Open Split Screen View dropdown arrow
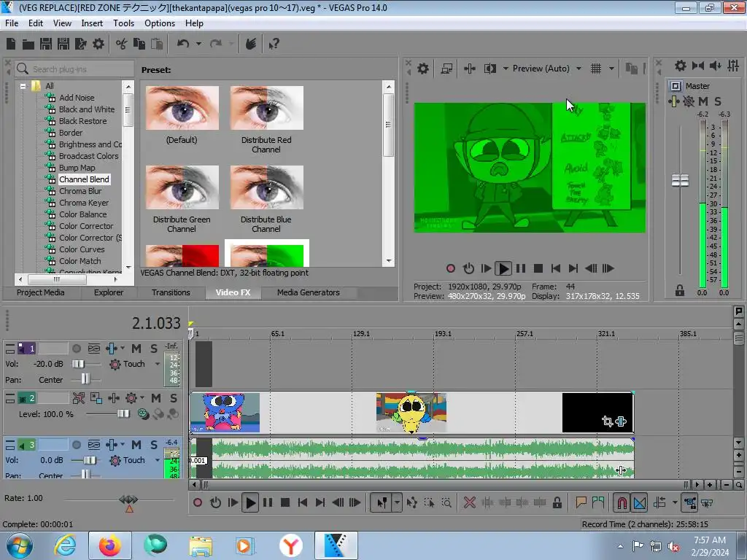The height and width of the screenshot is (560, 747). point(506,69)
